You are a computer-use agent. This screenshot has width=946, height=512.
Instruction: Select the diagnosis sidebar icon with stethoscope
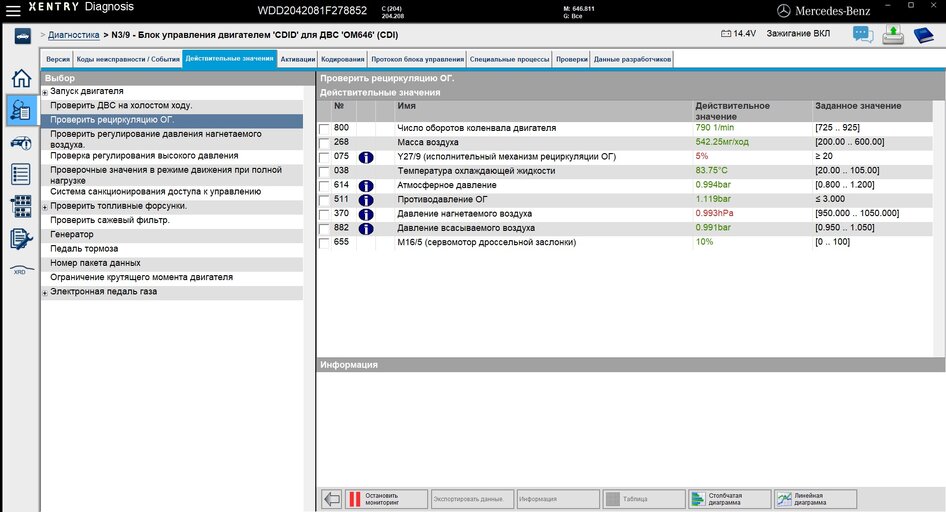21,110
